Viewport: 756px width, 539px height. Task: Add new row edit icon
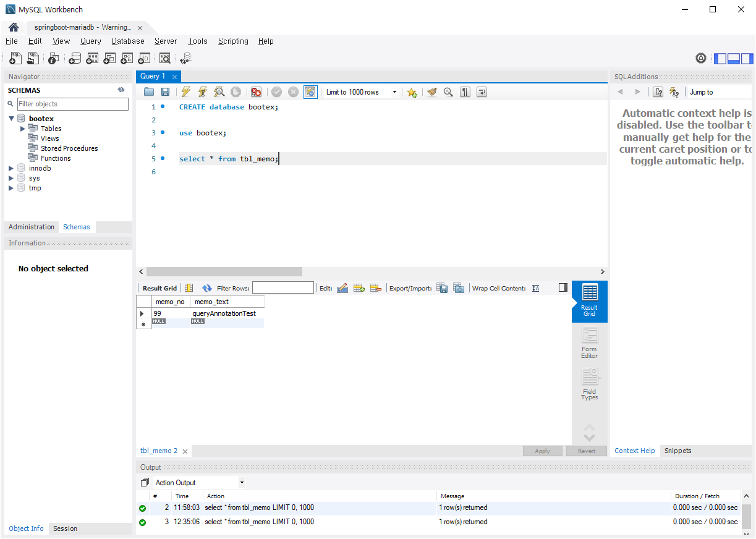click(x=359, y=288)
